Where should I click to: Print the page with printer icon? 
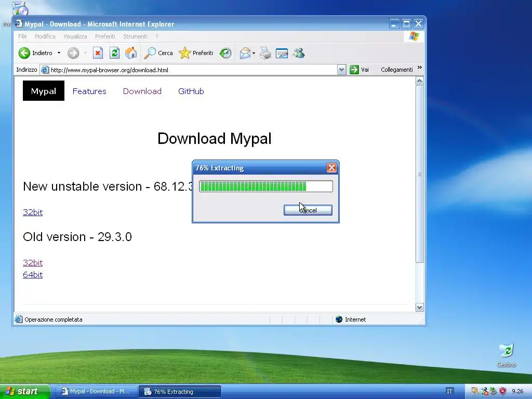click(x=265, y=53)
